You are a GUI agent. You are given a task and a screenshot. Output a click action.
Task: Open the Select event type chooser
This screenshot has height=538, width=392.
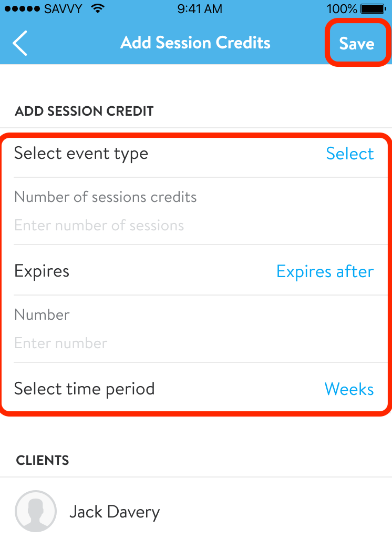(x=349, y=154)
